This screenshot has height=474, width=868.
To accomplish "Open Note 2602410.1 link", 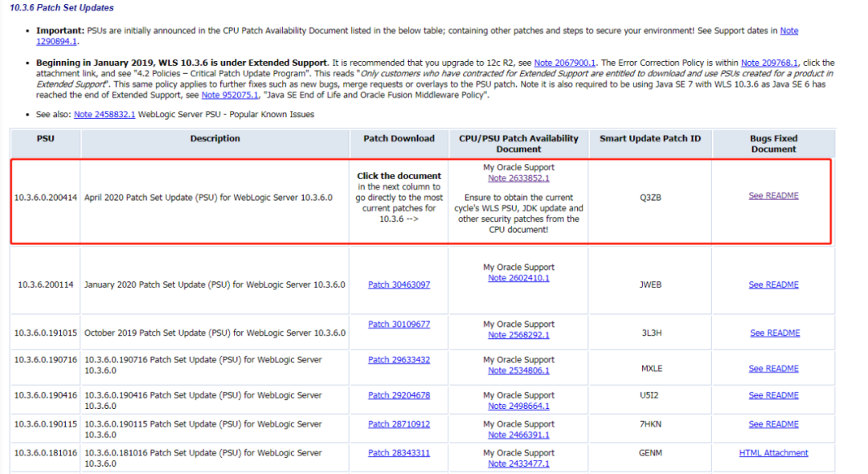I will click(518, 278).
